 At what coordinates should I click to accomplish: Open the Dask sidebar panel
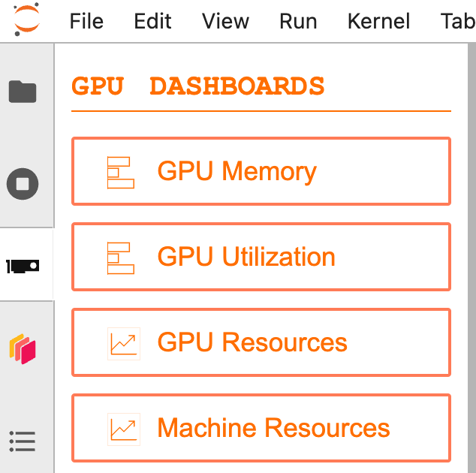pos(23,350)
